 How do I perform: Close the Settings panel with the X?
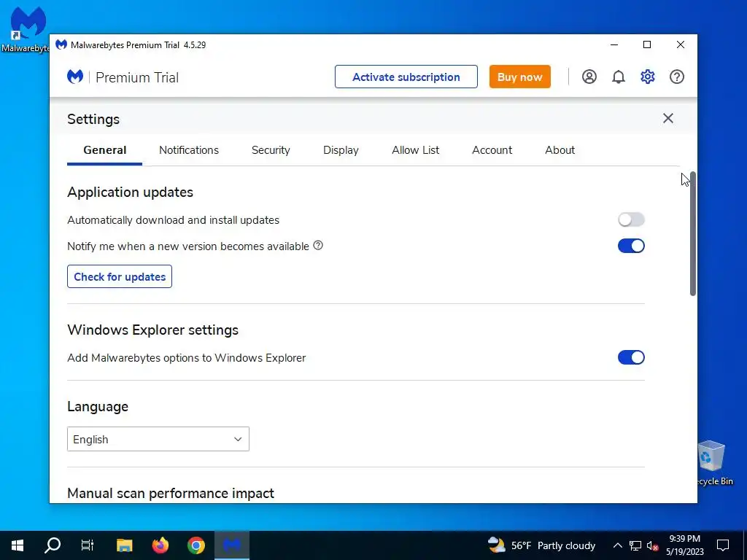pos(668,118)
